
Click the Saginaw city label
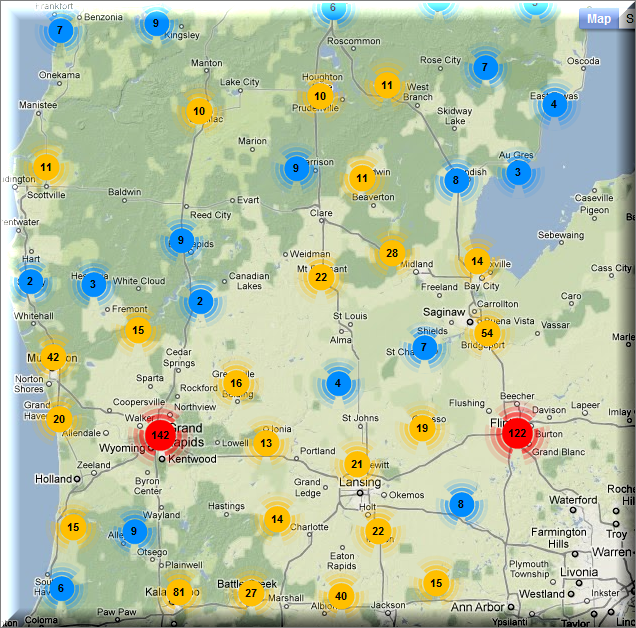click(444, 312)
